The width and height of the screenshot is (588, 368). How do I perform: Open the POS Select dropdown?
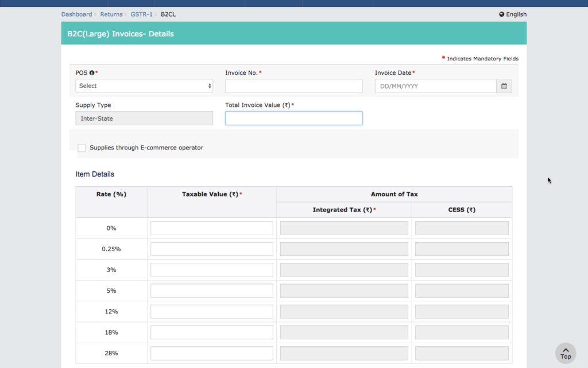tap(144, 85)
